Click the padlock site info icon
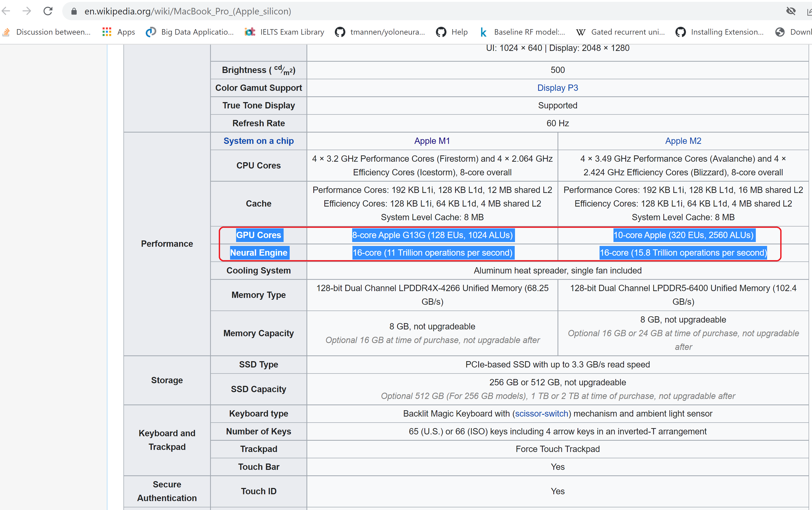Screen dimensions: 812x510 (x=74, y=12)
